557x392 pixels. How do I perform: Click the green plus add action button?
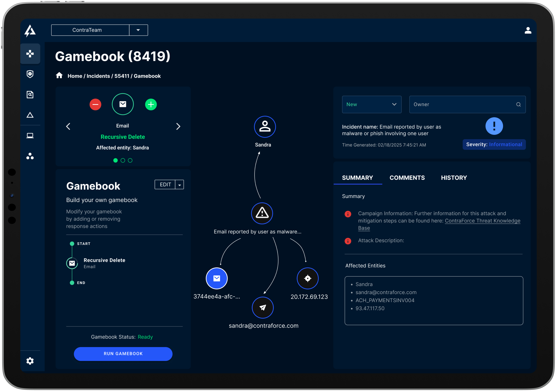point(151,105)
